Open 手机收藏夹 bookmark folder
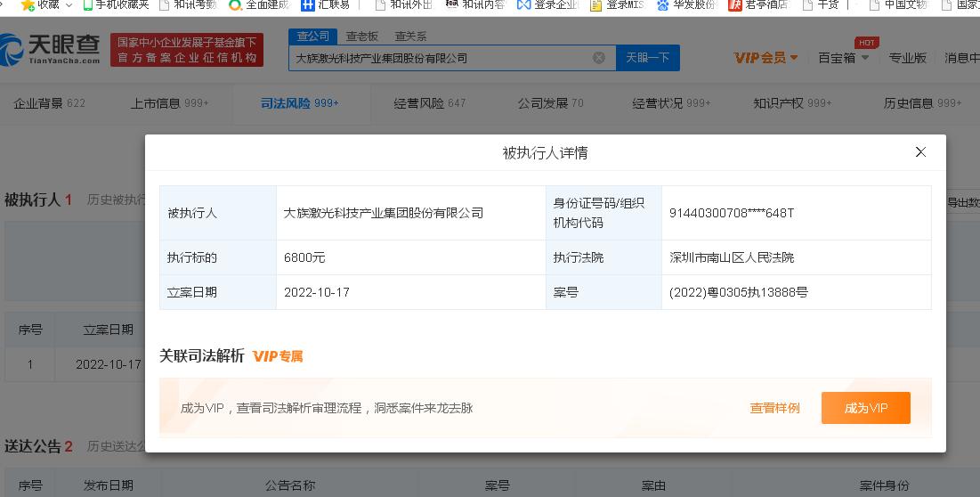The height and width of the screenshot is (497, 980). coord(117,5)
